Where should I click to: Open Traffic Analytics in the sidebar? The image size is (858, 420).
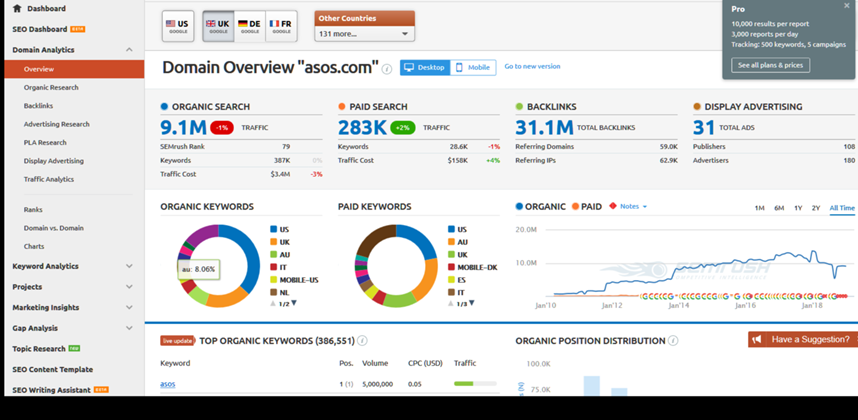[49, 179]
